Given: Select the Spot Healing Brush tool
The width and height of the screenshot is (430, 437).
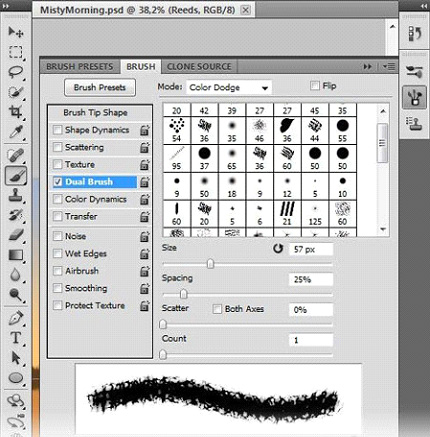Looking at the screenshot, I should (15, 155).
